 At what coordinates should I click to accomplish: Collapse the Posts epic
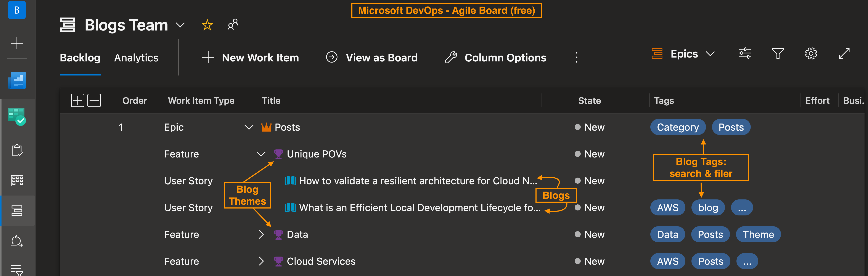point(249,127)
